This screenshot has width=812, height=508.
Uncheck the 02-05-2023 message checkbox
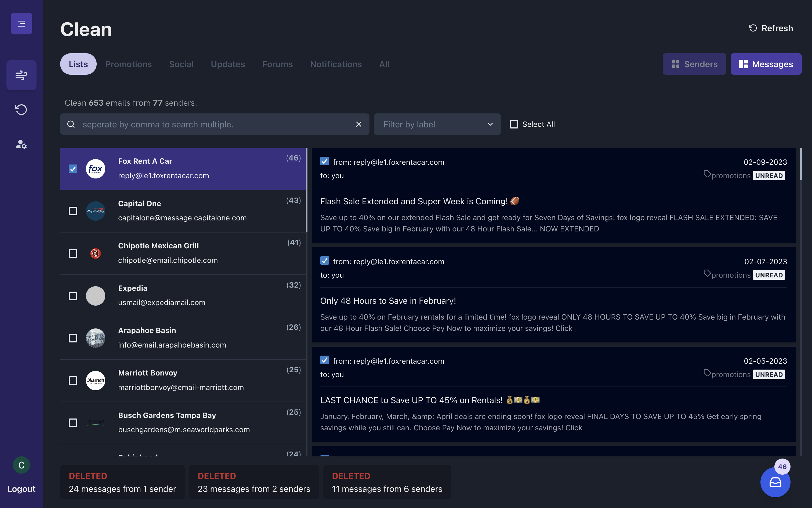(324, 360)
